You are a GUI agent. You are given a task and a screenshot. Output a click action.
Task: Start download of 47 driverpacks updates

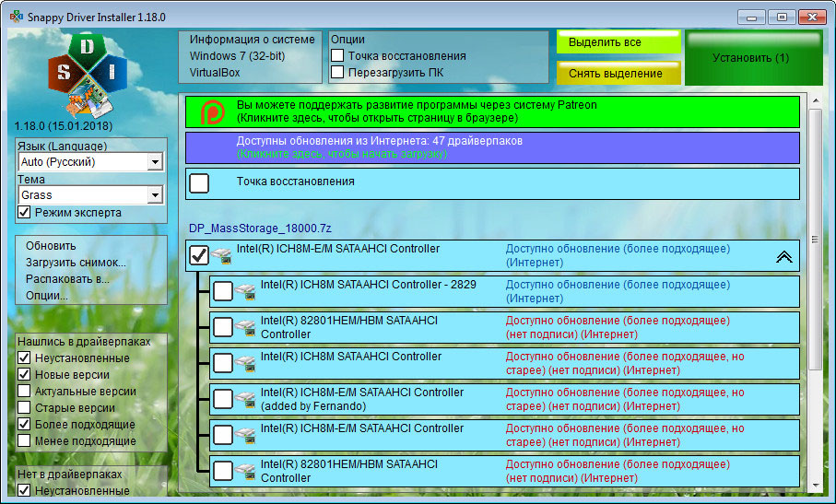click(x=492, y=147)
